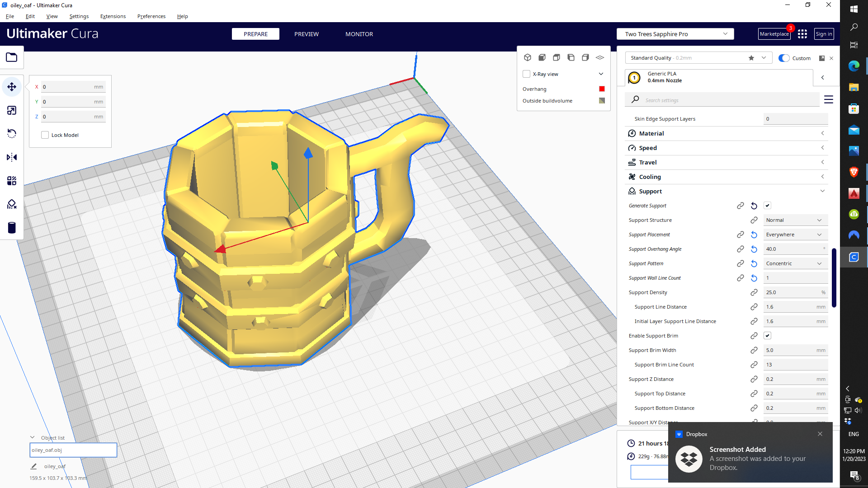Click the Outside buildvolume color swatch

(x=602, y=101)
